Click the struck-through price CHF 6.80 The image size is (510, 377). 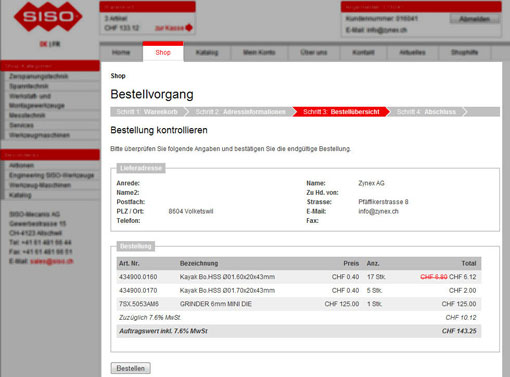(x=434, y=277)
